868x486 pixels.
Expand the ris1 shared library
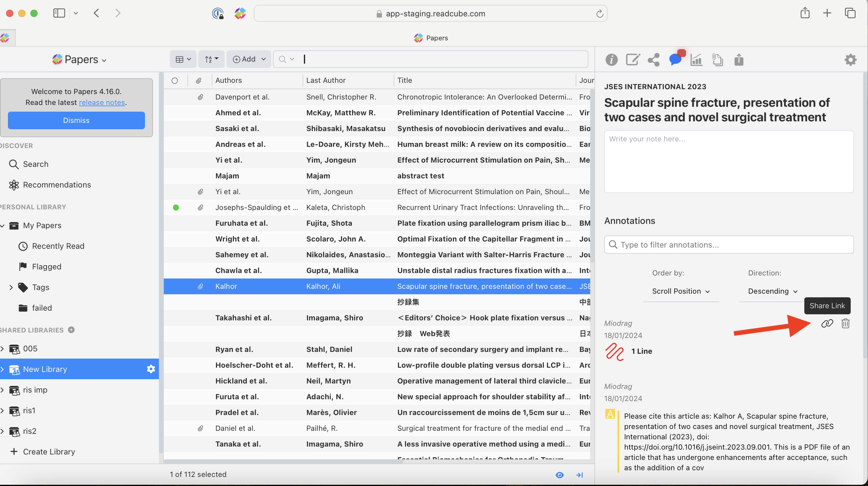point(3,410)
